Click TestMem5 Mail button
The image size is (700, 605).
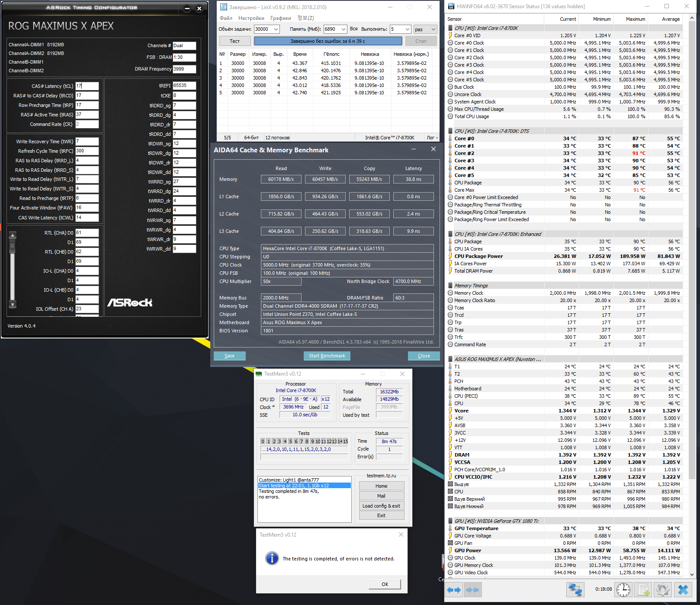click(x=381, y=496)
